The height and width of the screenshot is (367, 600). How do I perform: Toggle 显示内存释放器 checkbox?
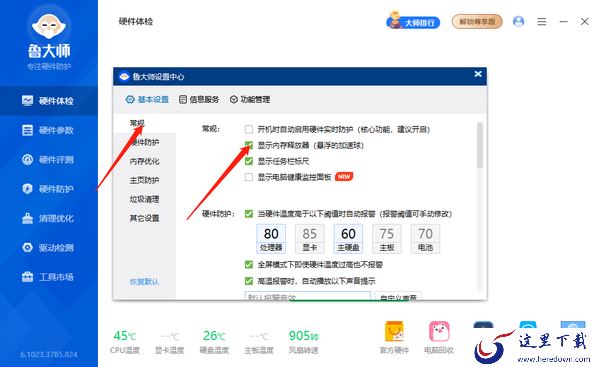pos(249,145)
